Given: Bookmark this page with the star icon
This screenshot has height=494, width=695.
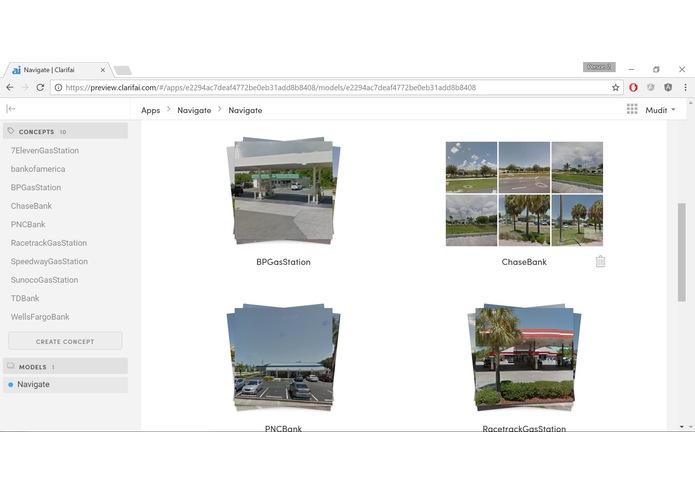Looking at the screenshot, I should click(x=615, y=88).
